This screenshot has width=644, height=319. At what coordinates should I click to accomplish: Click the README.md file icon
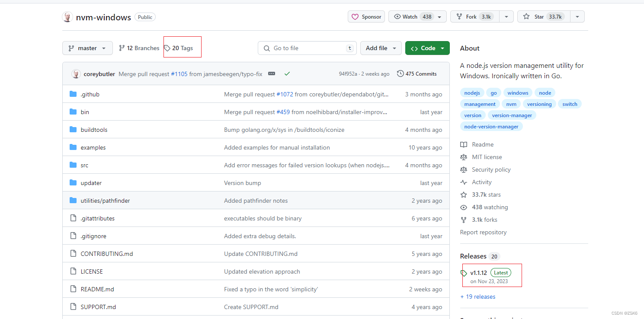(x=73, y=289)
